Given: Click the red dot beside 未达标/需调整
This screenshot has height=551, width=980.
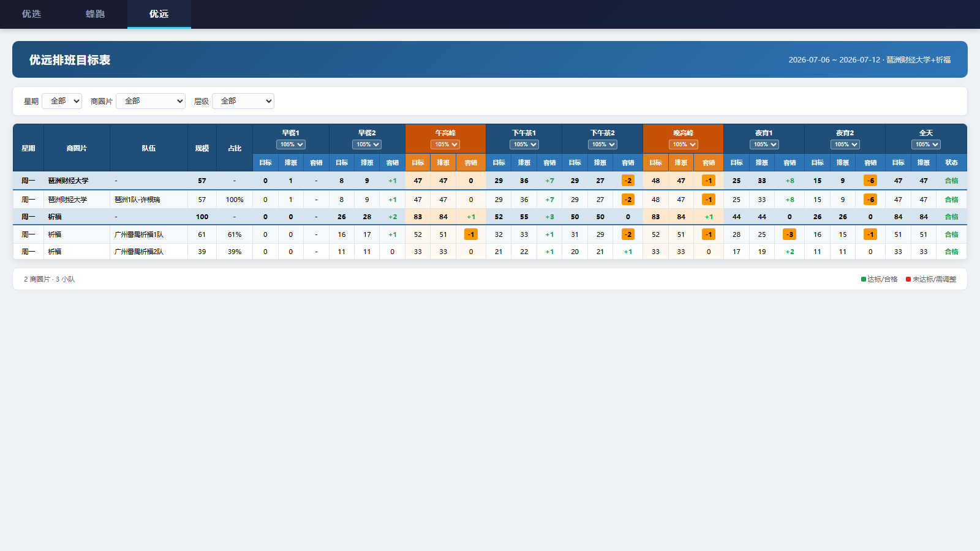Looking at the screenshot, I should pos(908,279).
